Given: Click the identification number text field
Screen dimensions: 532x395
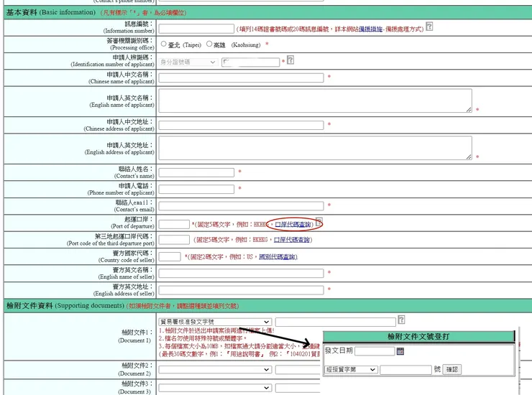Looking at the screenshot, I should tap(250, 62).
